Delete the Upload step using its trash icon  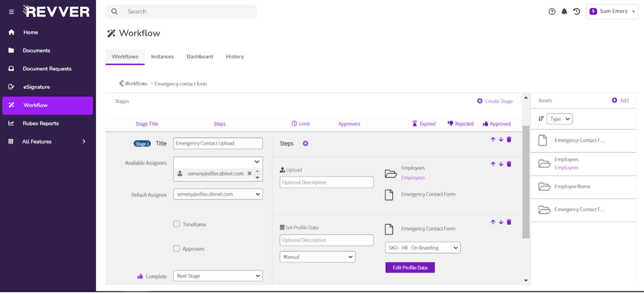509,164
